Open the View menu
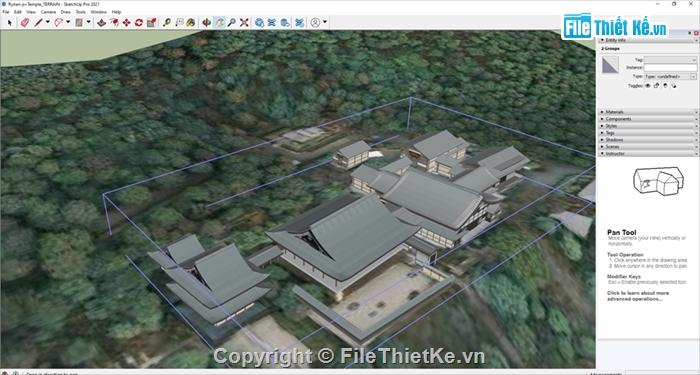This screenshot has height=375, width=700. [31, 12]
